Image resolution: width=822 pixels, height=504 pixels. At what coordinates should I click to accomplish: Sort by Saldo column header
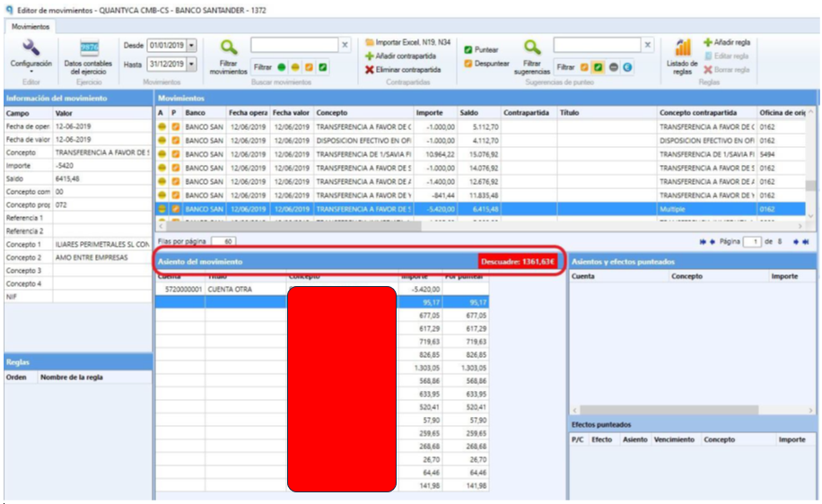479,113
